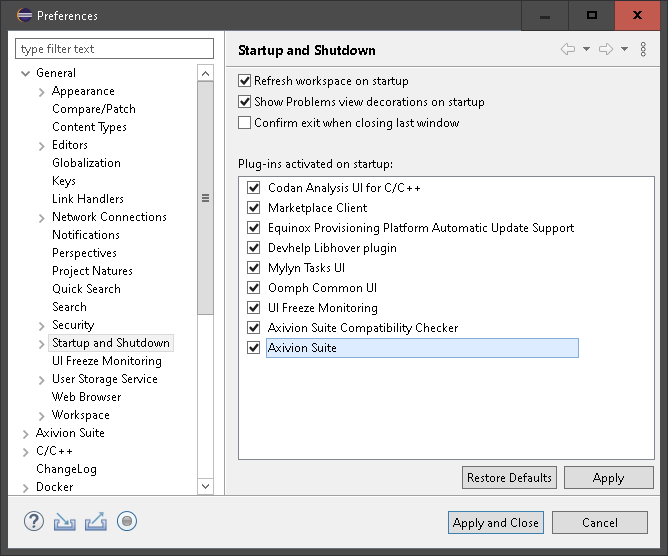Click Apply and Close button
The width and height of the screenshot is (668, 556).
pyautogui.click(x=496, y=522)
